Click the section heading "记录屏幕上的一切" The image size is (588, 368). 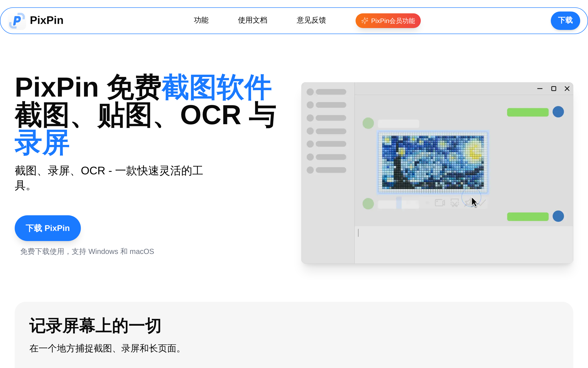click(95, 325)
